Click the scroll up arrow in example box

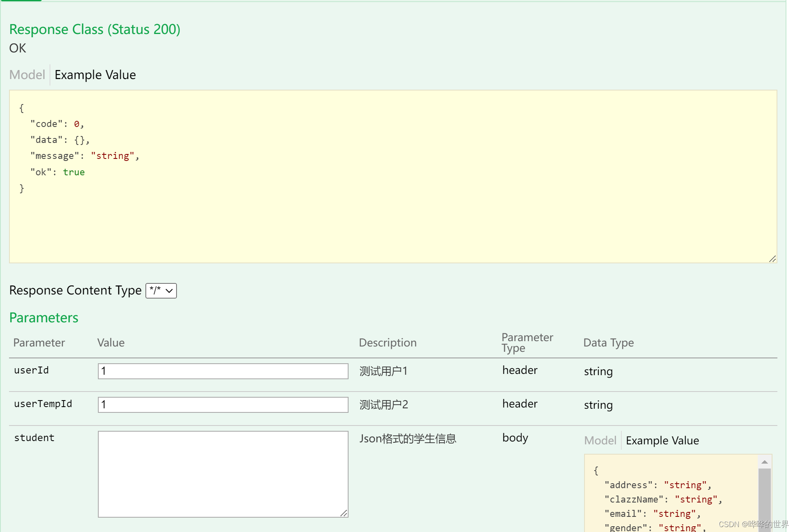click(x=764, y=462)
